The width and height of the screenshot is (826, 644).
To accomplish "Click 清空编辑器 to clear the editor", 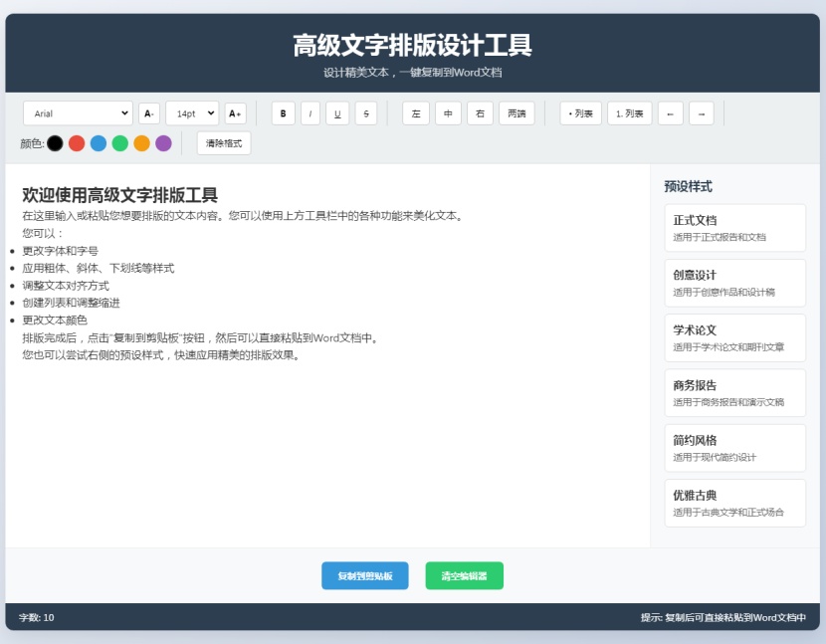I will tap(464, 575).
